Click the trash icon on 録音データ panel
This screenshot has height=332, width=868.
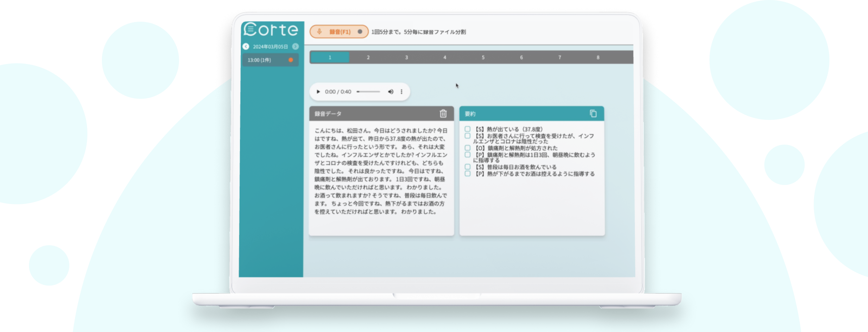tap(443, 114)
